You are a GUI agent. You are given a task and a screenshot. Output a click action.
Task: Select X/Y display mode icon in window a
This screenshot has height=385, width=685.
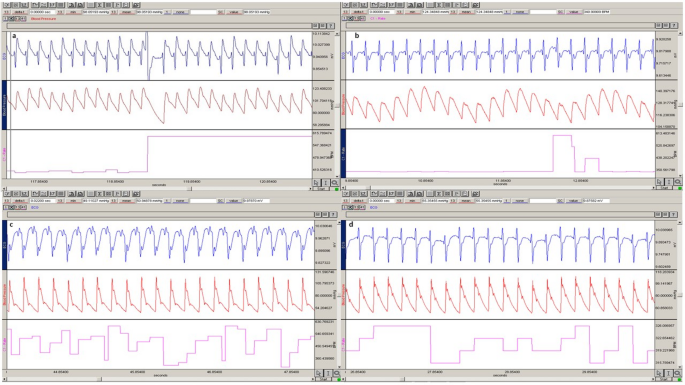coord(25,5)
